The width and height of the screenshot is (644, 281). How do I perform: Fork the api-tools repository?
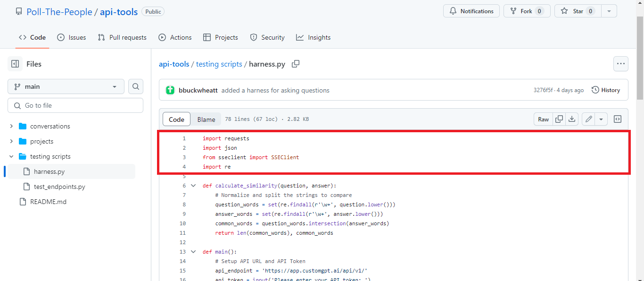(527, 11)
